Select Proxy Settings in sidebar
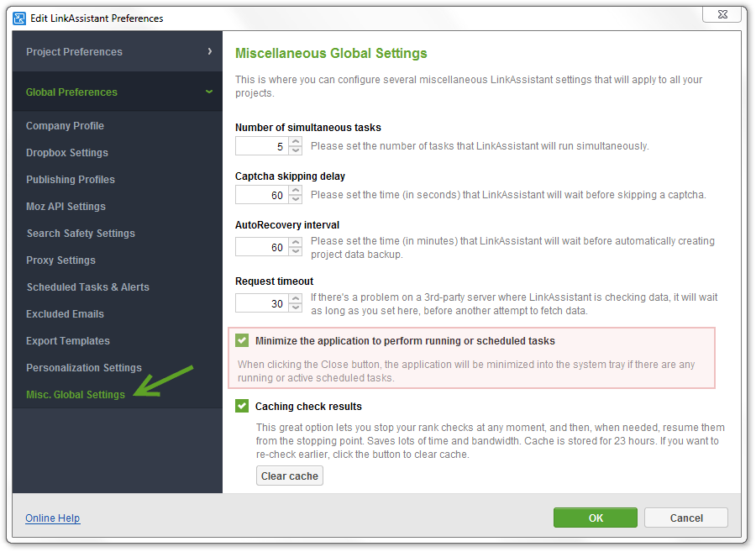Viewport: 756px width, 552px height. tap(60, 260)
